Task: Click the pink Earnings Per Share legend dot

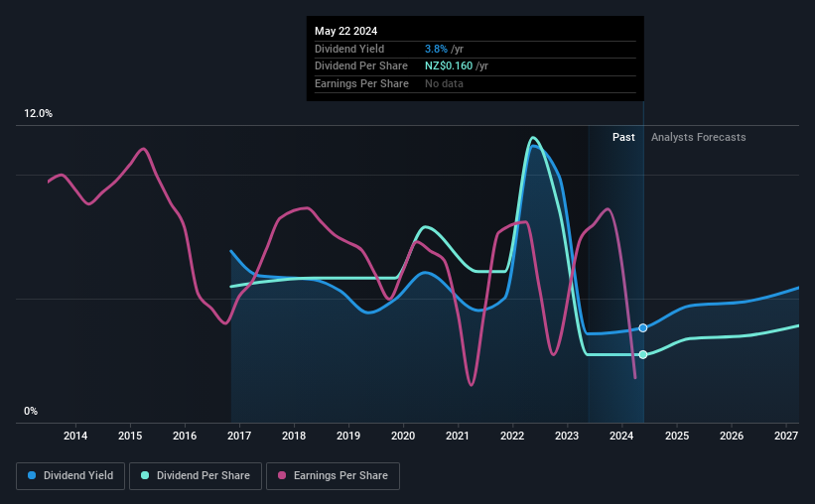Action: pyautogui.click(x=282, y=475)
